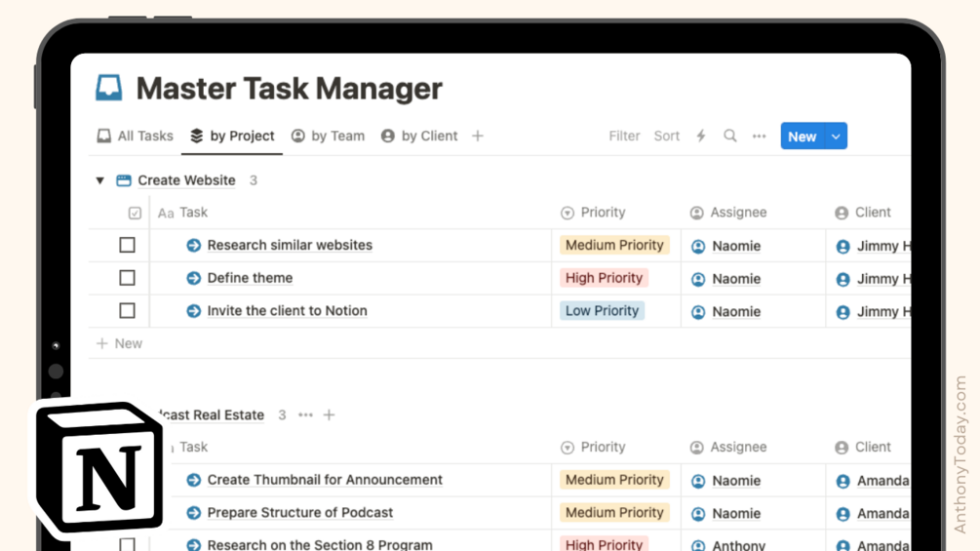Click the Filter button
Viewport: 980px width, 551px height.
tap(624, 137)
